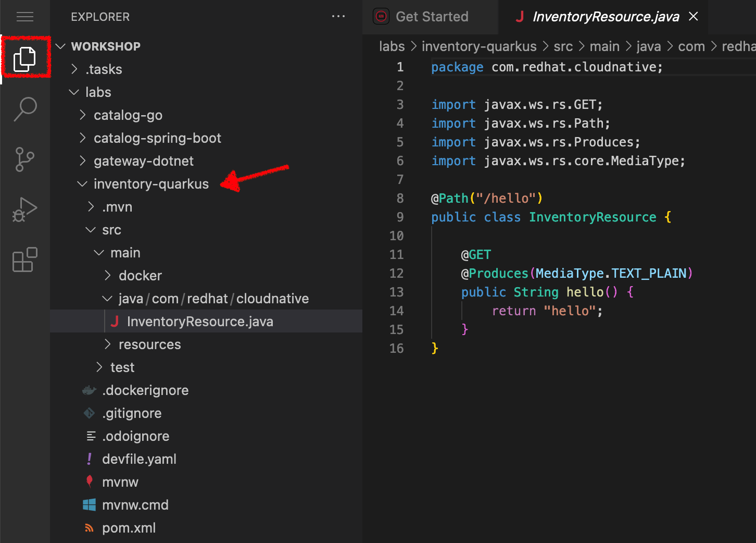Open the Search view icon
756x543 pixels.
(x=24, y=109)
